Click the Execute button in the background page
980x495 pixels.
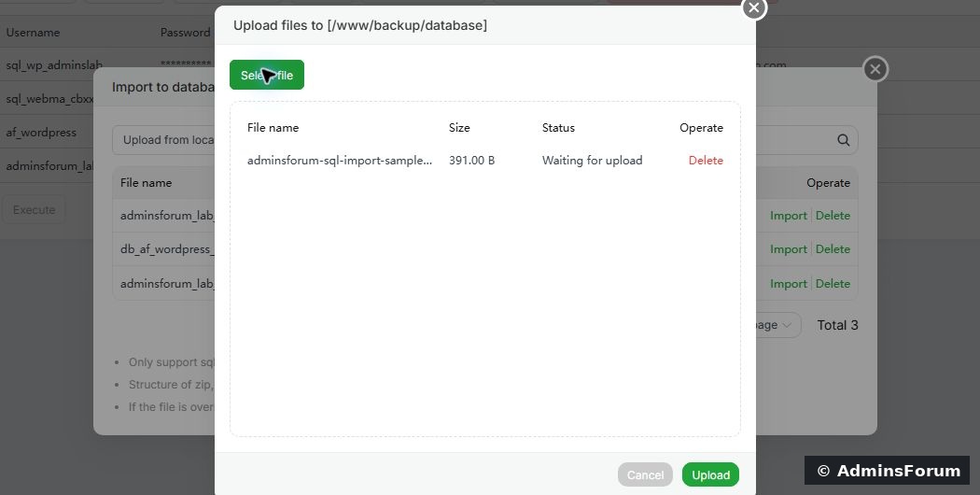pyautogui.click(x=34, y=209)
